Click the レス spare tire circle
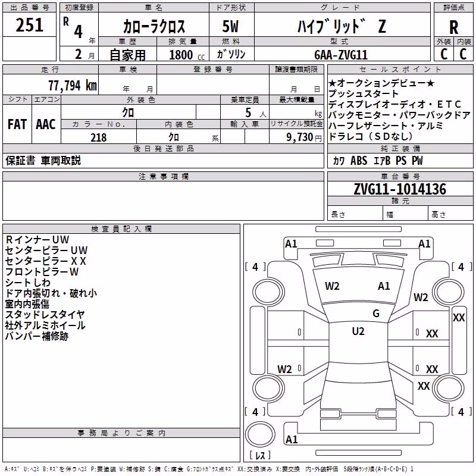Screen dimensions: 476x476 (260, 434)
